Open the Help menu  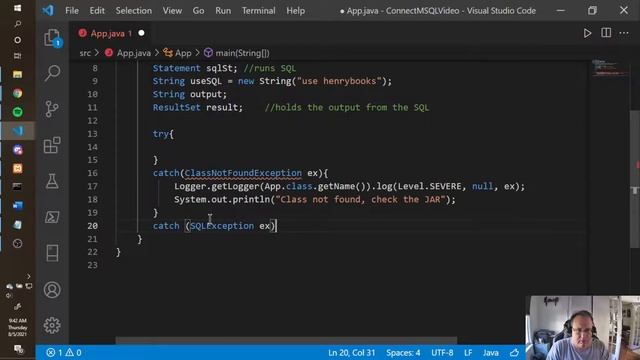pyautogui.click(x=296, y=11)
